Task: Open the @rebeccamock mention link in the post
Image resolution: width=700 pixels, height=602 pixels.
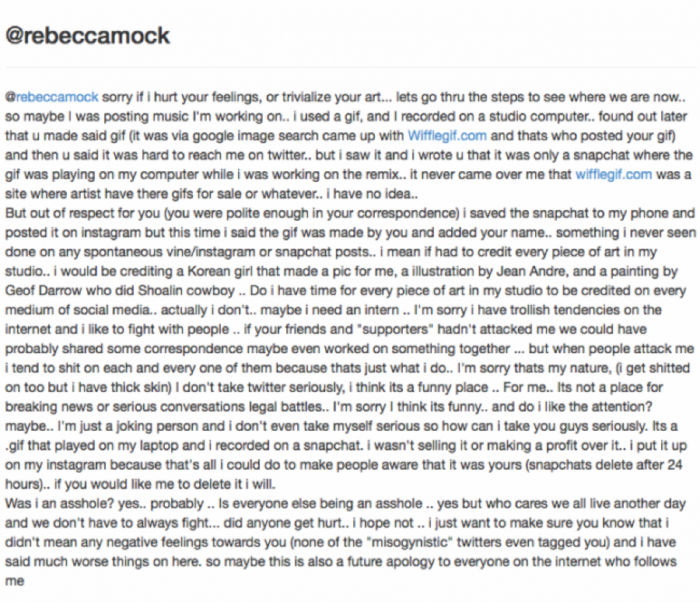Action: (x=52, y=97)
